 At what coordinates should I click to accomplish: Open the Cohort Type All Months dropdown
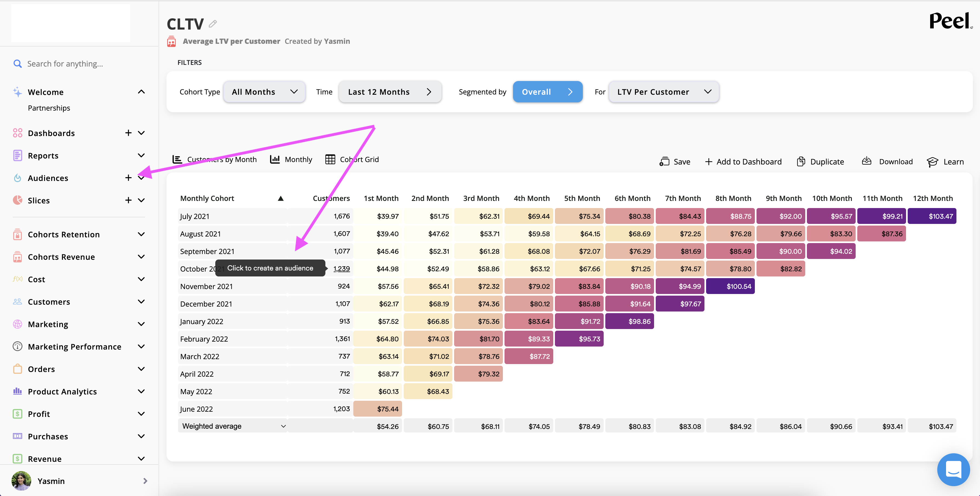(x=264, y=92)
